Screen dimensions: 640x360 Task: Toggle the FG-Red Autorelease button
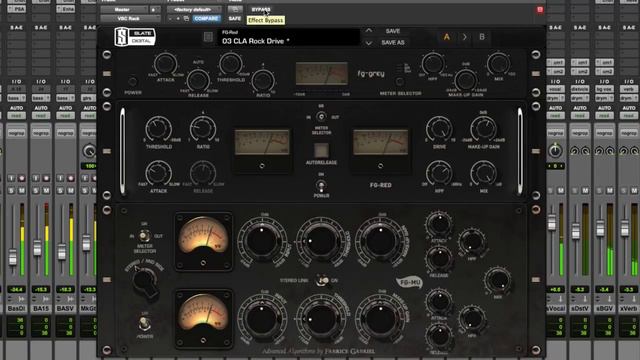[321, 151]
